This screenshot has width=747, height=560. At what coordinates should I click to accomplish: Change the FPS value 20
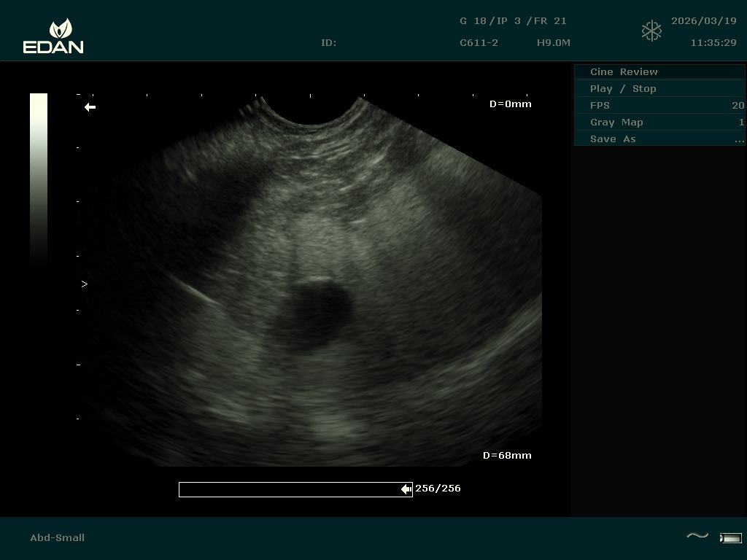click(x=738, y=106)
